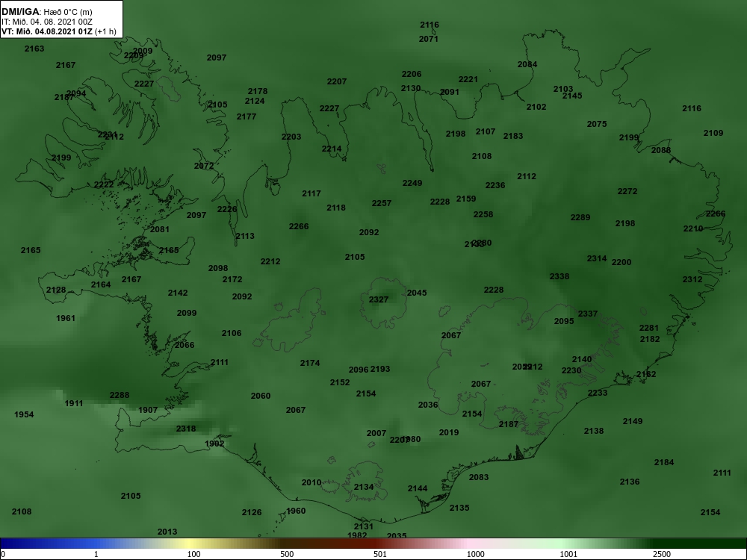Click the legend label '2500' on the color bar
747x560 pixels.
[662, 554]
